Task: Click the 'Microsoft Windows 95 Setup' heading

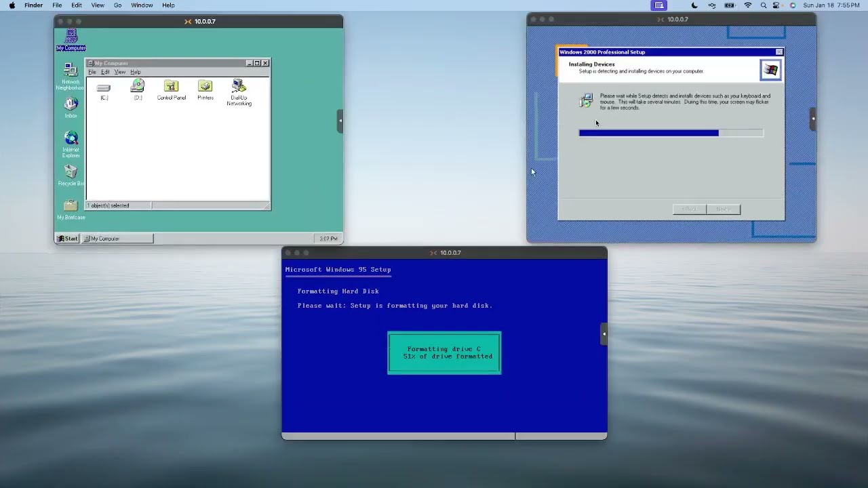Action: pyautogui.click(x=338, y=270)
